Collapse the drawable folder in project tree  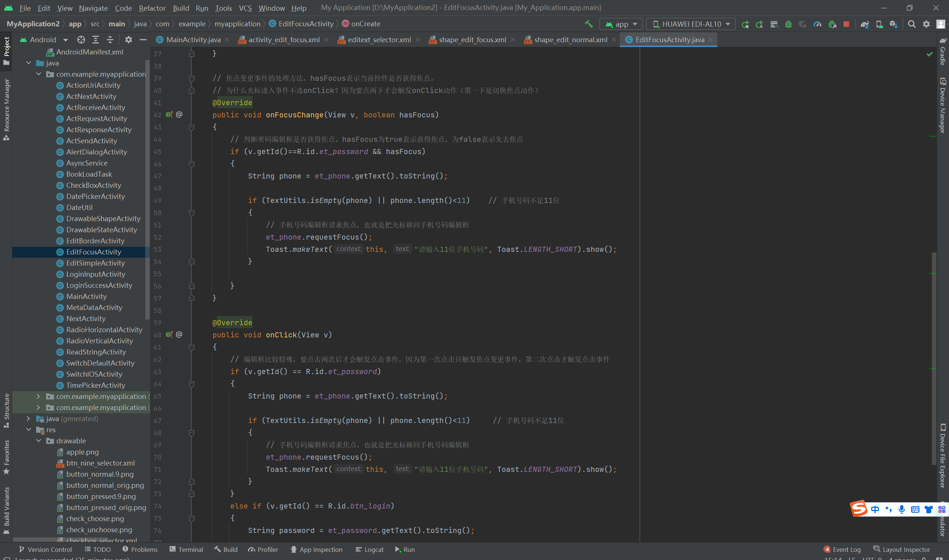click(x=39, y=441)
